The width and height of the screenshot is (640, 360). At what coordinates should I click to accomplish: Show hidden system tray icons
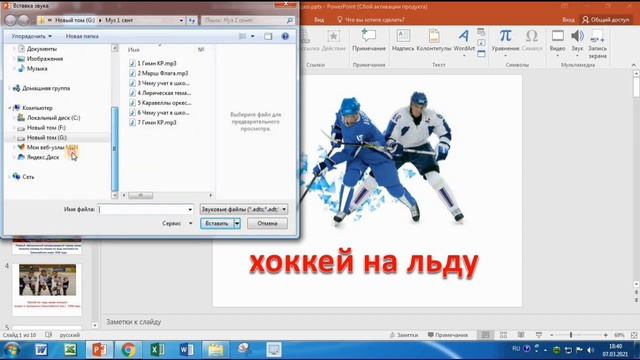pos(546,350)
